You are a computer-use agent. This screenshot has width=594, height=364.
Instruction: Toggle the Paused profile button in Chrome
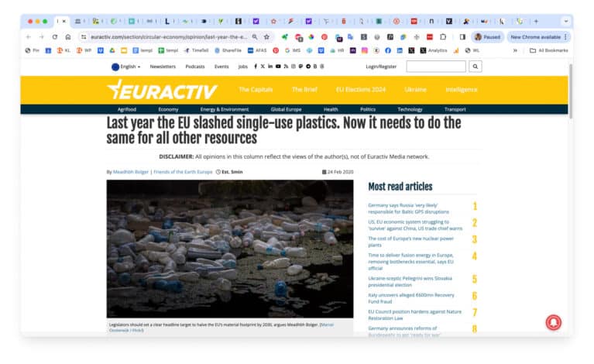point(487,36)
